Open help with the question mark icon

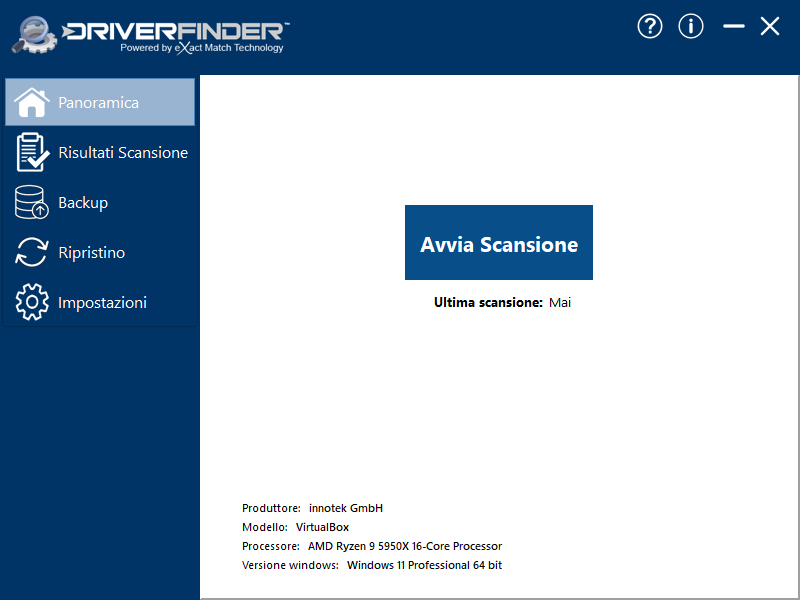(x=650, y=26)
